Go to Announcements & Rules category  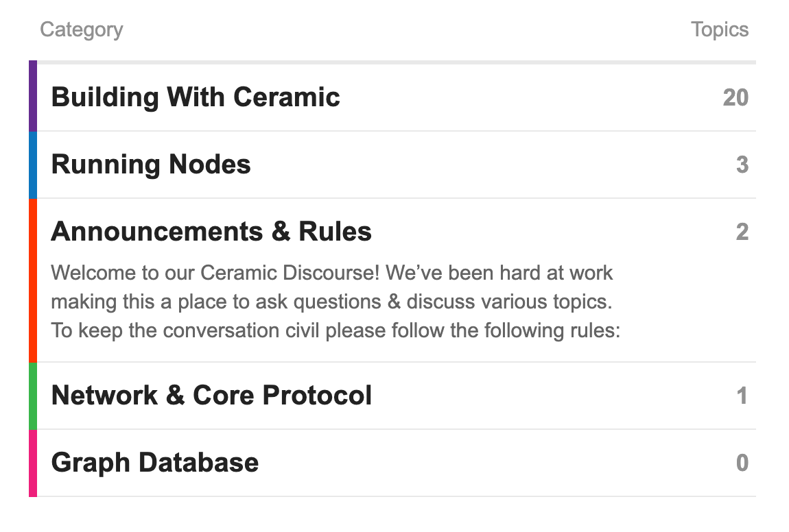tap(211, 232)
